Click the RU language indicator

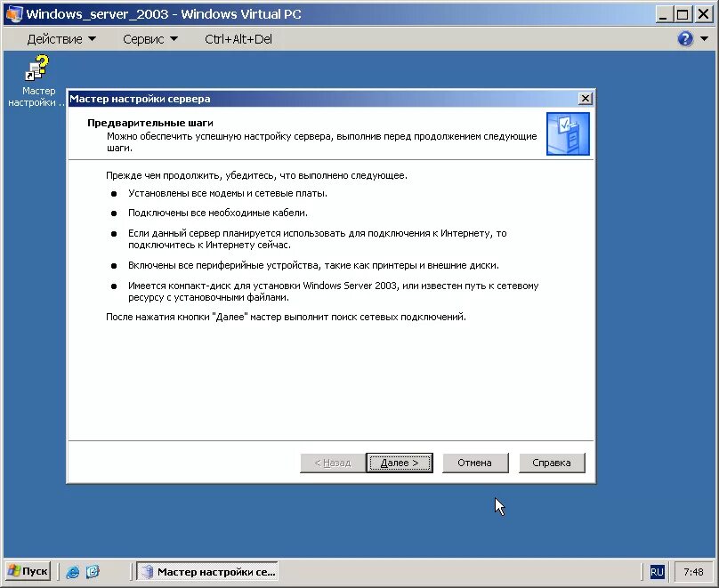pyautogui.click(x=657, y=572)
